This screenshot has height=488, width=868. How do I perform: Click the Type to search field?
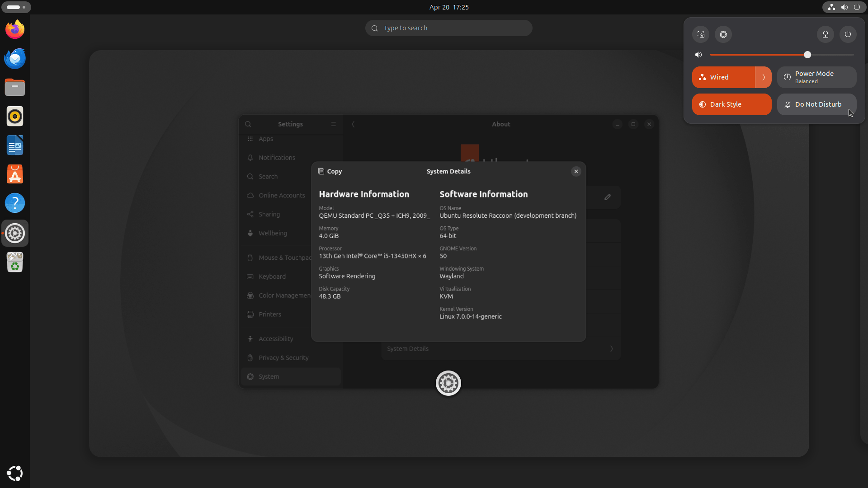point(448,28)
